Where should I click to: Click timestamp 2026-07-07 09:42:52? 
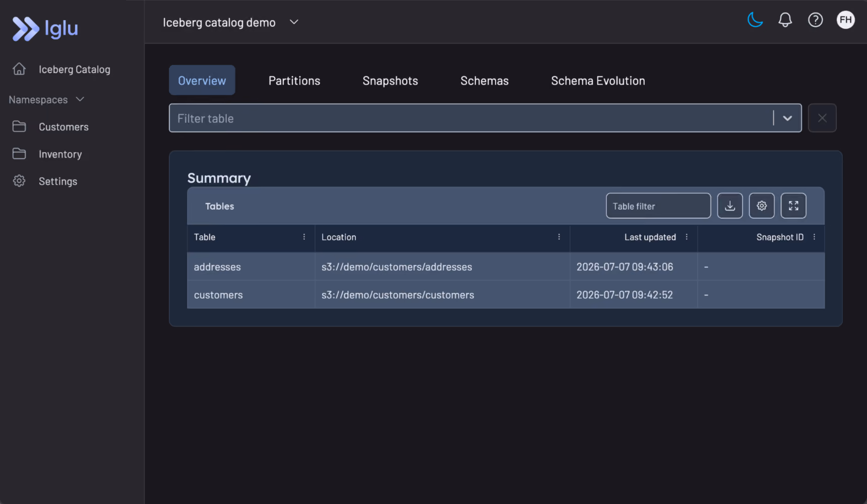pos(625,295)
